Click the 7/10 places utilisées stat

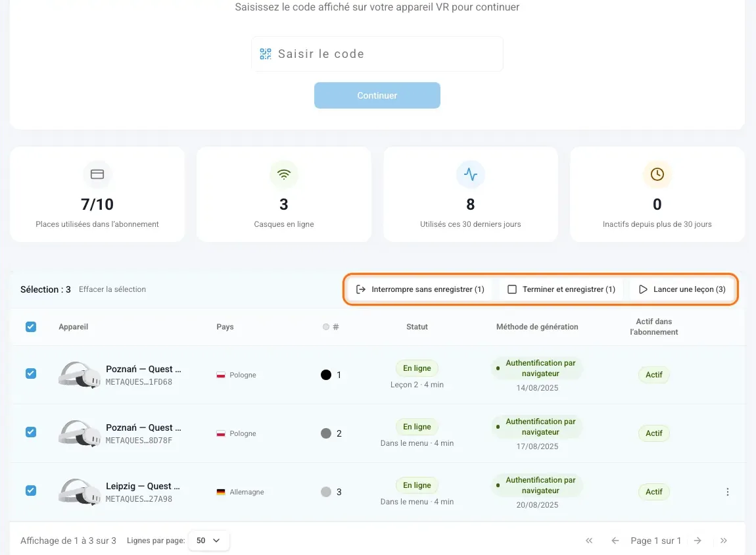click(x=97, y=205)
